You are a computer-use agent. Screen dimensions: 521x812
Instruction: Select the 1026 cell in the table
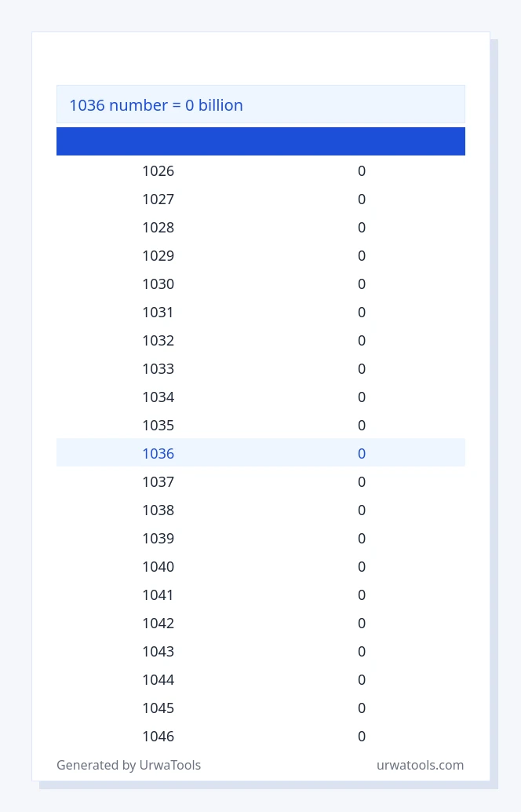click(158, 171)
